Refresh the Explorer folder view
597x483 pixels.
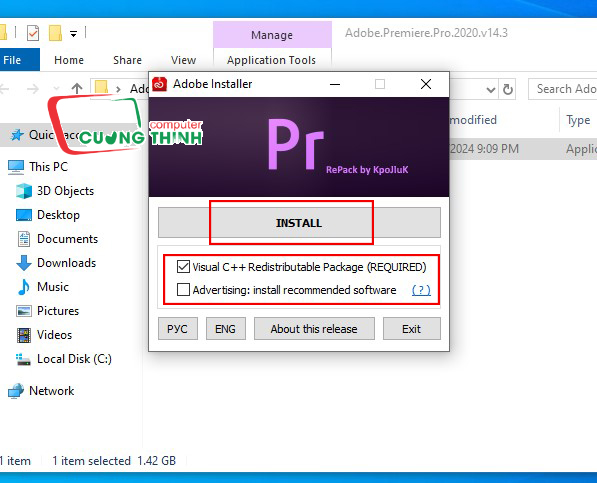point(508,90)
